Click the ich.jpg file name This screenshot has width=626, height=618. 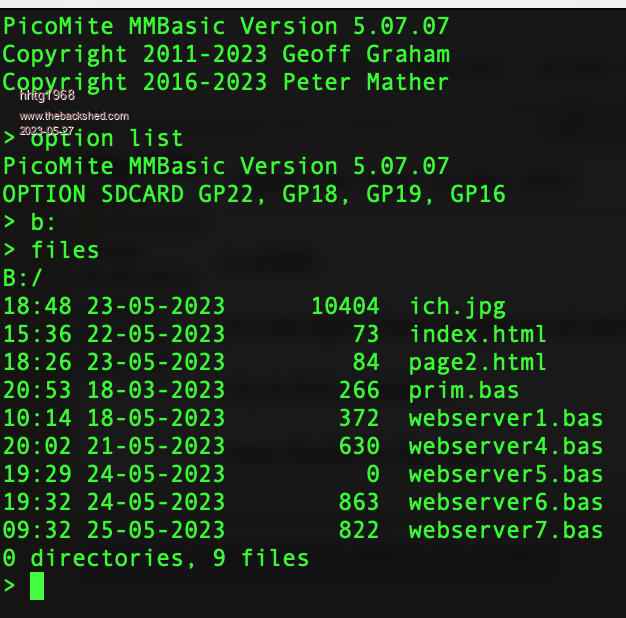coord(457,306)
